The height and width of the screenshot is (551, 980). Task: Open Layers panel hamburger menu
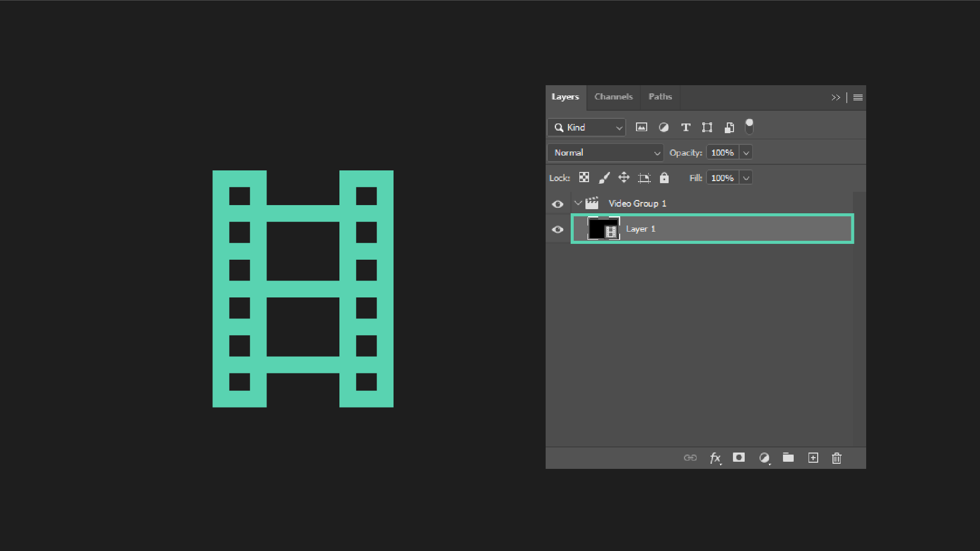click(858, 97)
